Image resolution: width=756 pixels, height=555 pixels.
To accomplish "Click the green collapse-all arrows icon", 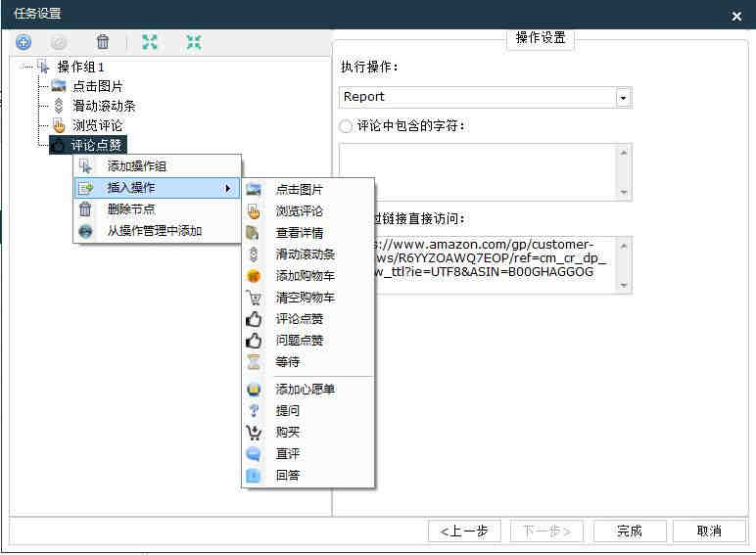I will (x=194, y=42).
